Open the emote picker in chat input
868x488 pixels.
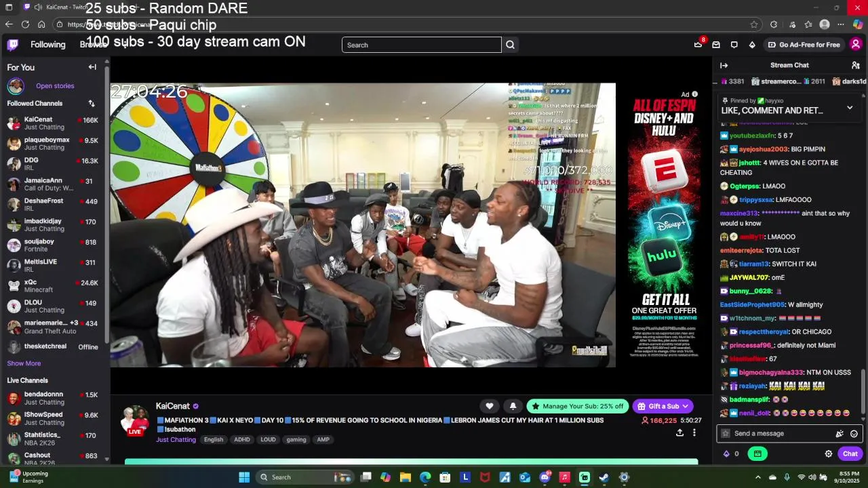tap(854, 434)
